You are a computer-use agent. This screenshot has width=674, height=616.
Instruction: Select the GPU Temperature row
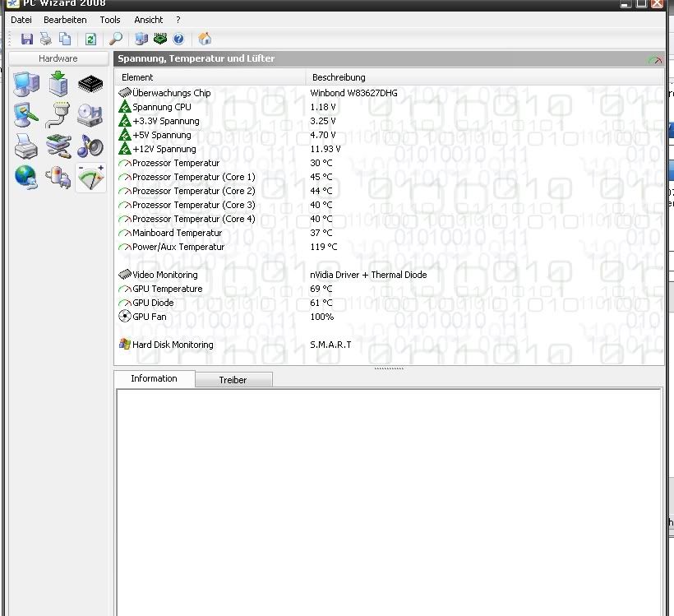pyautogui.click(x=389, y=289)
